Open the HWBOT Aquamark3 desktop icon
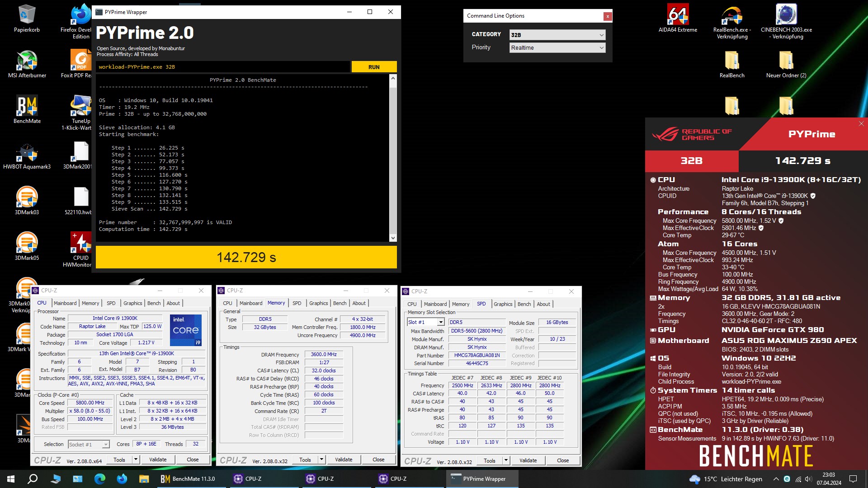 pyautogui.click(x=27, y=156)
